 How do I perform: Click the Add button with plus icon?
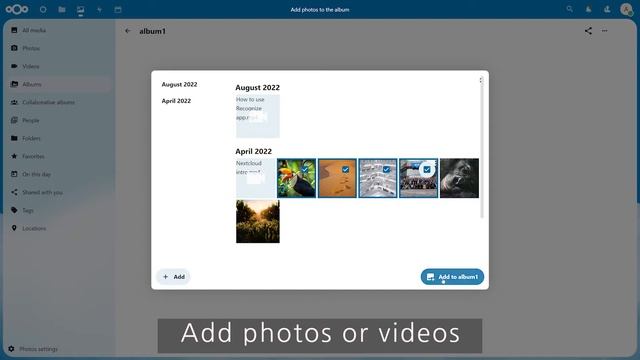(173, 277)
